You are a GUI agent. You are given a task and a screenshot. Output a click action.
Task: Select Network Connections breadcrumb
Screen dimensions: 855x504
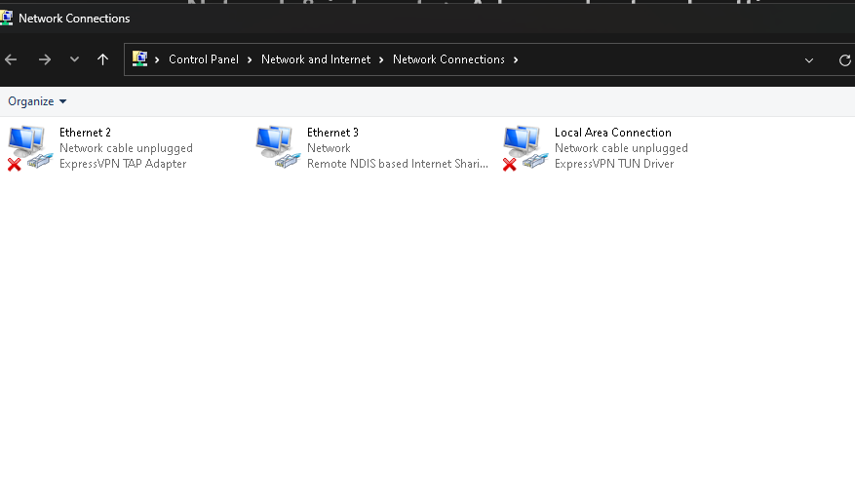coord(448,59)
